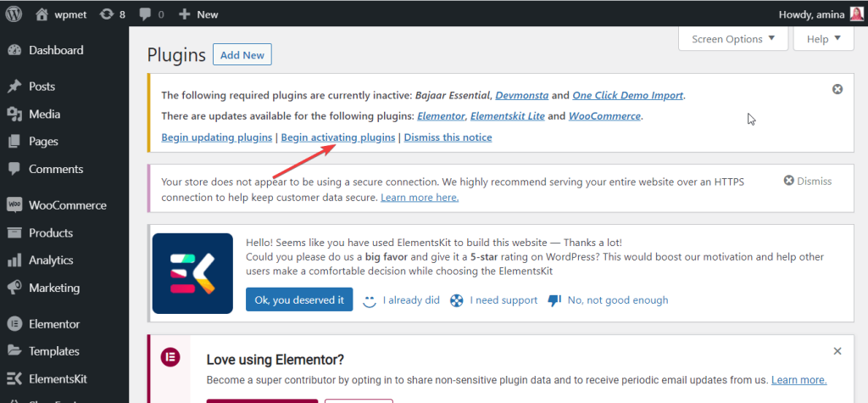868x403 pixels.
Task: Click the Ok, you deserved it button
Action: [299, 299]
